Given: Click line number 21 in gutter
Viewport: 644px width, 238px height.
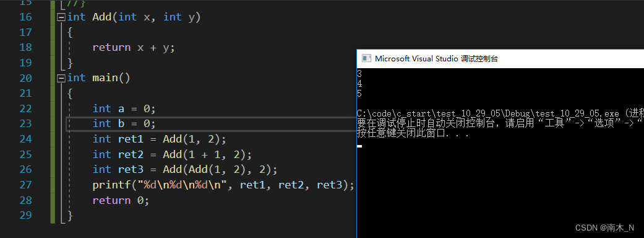Looking at the screenshot, I should pos(25,94).
